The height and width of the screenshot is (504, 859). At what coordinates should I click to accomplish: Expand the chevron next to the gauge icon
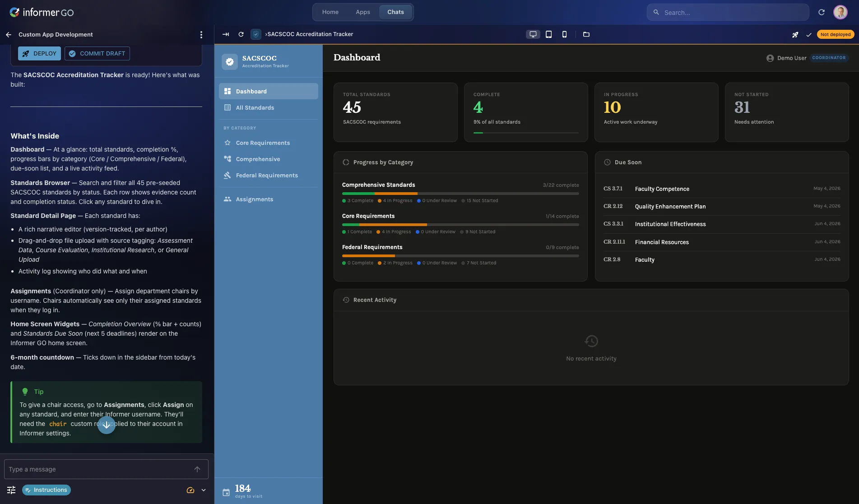coord(203,490)
